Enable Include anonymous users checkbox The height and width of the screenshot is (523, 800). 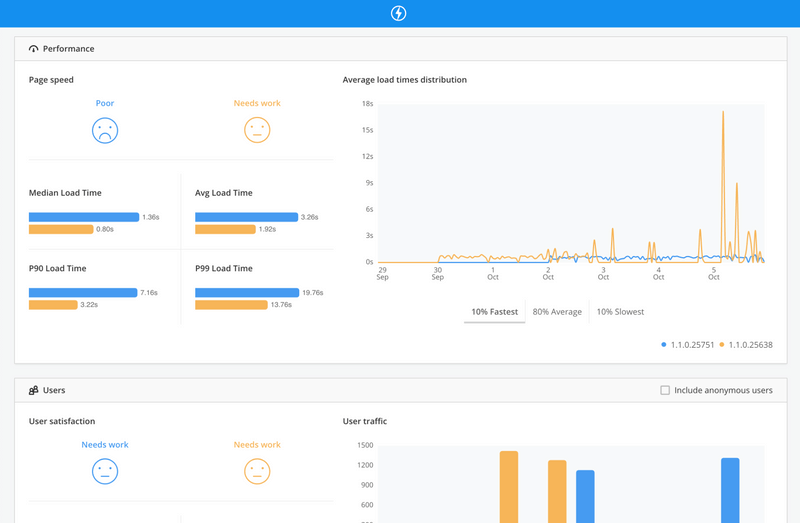[665, 390]
